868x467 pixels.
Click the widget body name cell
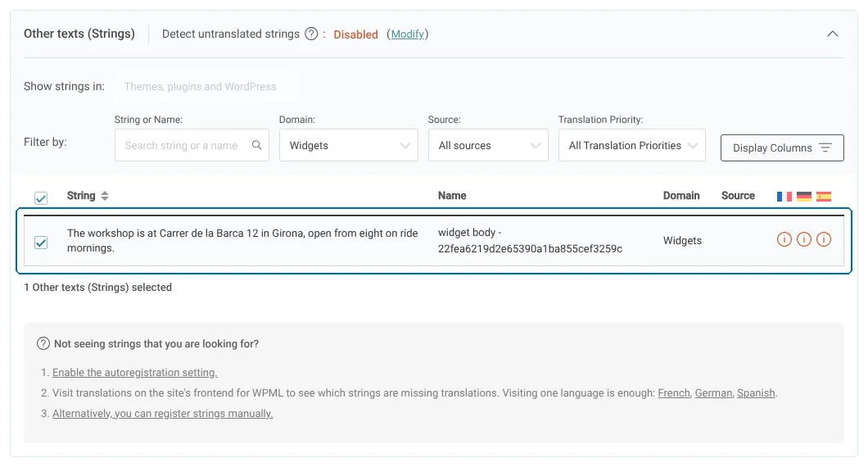(530, 240)
